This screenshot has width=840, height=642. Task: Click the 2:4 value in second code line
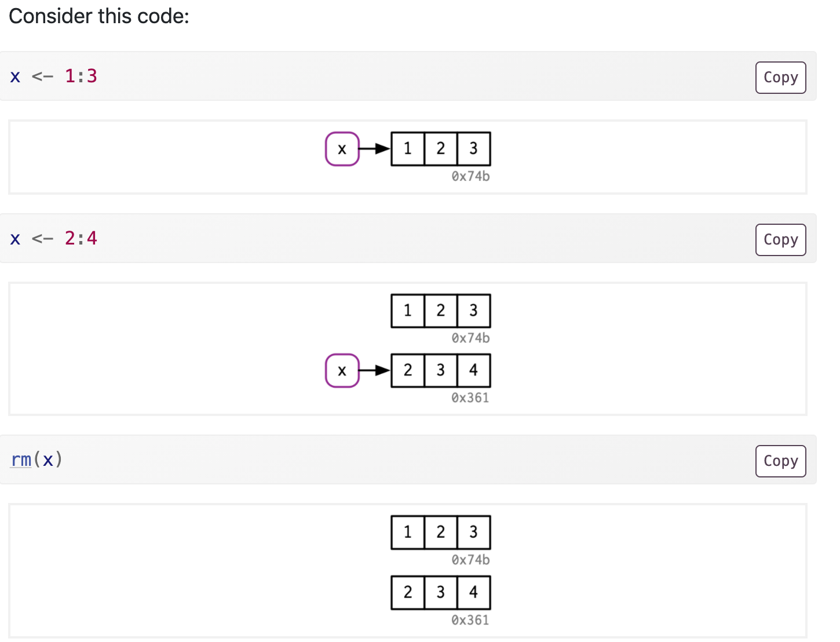[x=81, y=238]
